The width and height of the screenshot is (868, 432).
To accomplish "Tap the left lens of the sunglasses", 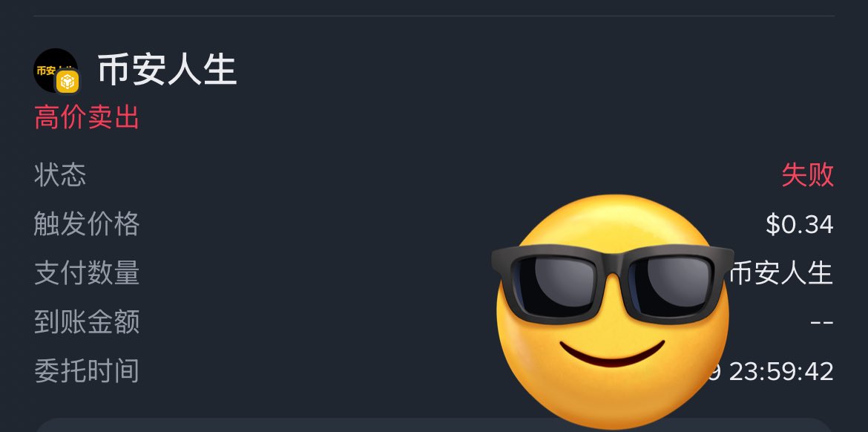I will tap(554, 283).
